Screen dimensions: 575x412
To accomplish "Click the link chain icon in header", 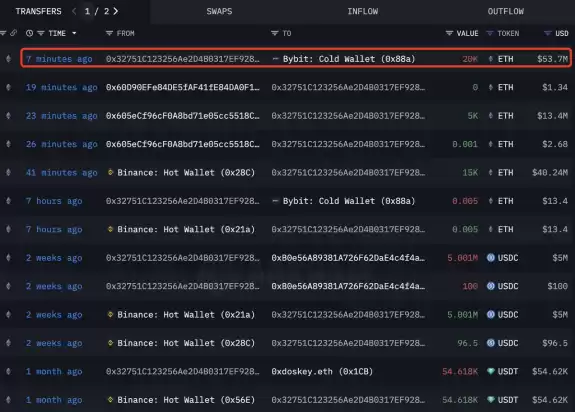I will click(x=13, y=33).
